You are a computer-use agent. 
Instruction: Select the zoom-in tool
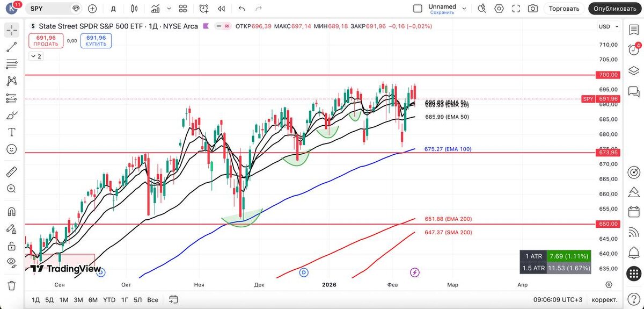click(x=12, y=189)
